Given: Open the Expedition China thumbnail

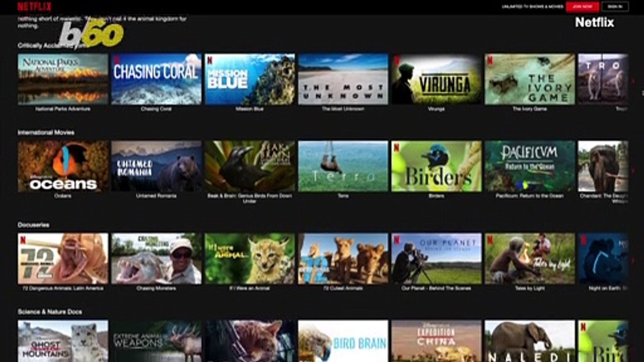Looking at the screenshot, I should (x=436, y=341).
